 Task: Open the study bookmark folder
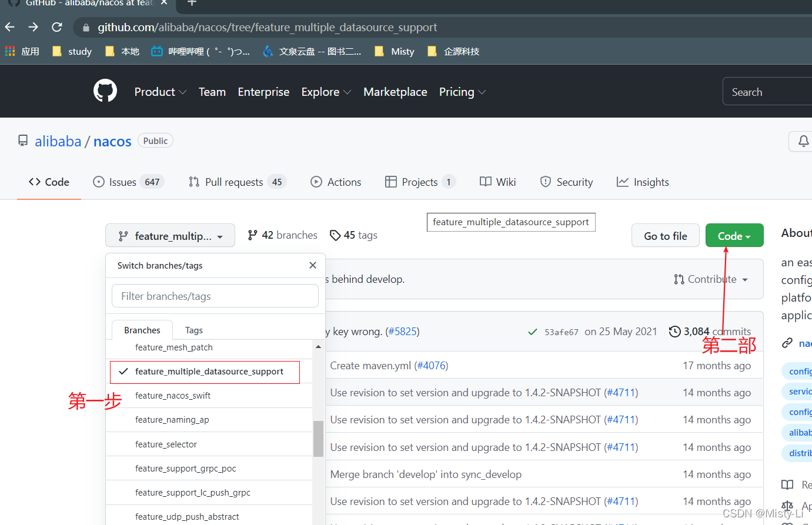click(72, 52)
